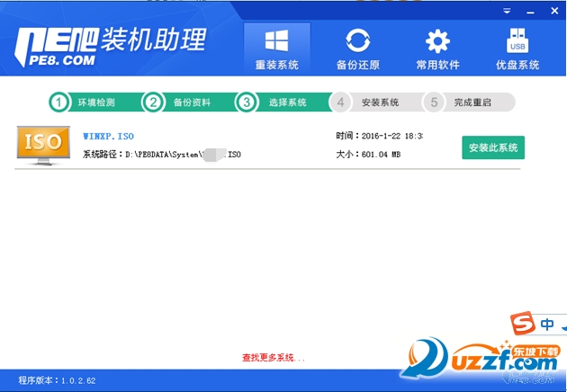The width and height of the screenshot is (567, 392).
Task: Open the 查找更多系统 link
Action: pos(274,358)
